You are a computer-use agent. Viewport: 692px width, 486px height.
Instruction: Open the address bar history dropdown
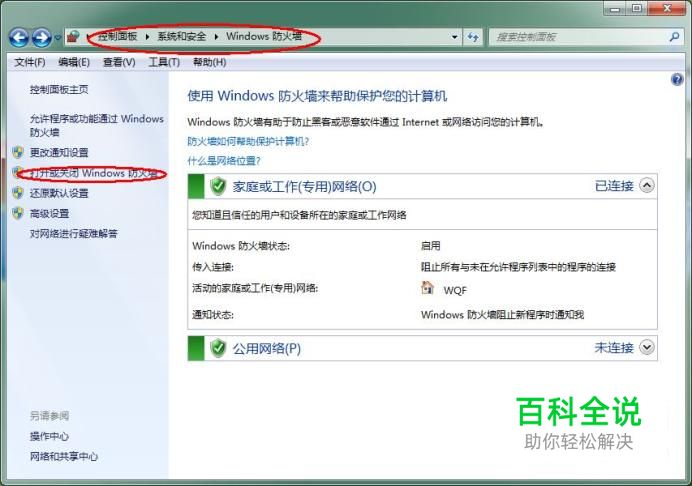click(455, 37)
